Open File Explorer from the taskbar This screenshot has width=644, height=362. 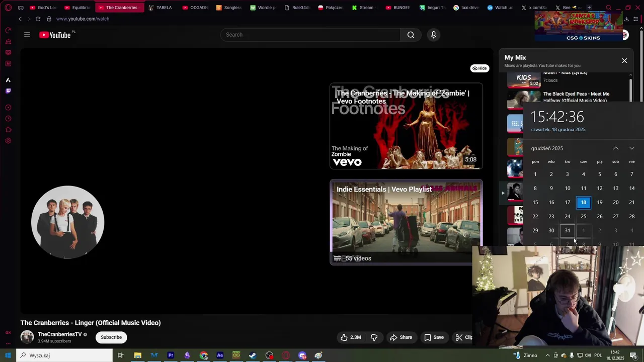tap(137, 355)
